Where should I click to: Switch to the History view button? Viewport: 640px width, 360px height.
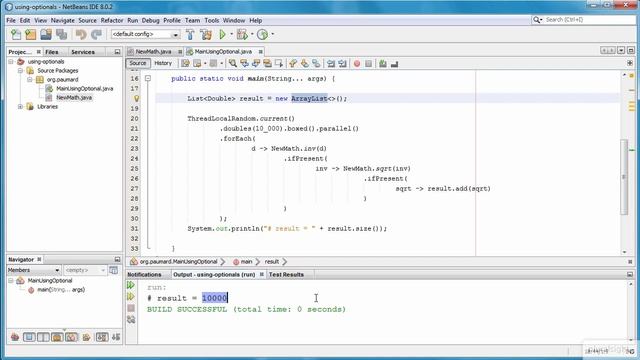pyautogui.click(x=163, y=63)
